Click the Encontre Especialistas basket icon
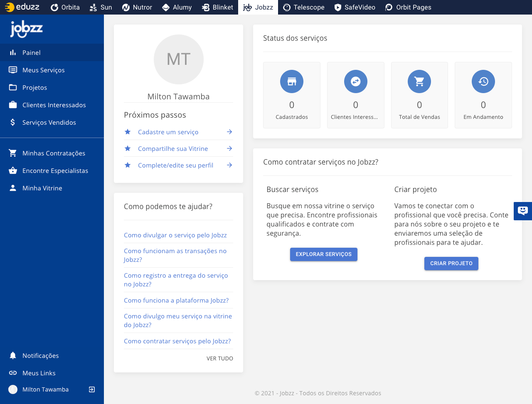The image size is (532, 404). [13, 170]
